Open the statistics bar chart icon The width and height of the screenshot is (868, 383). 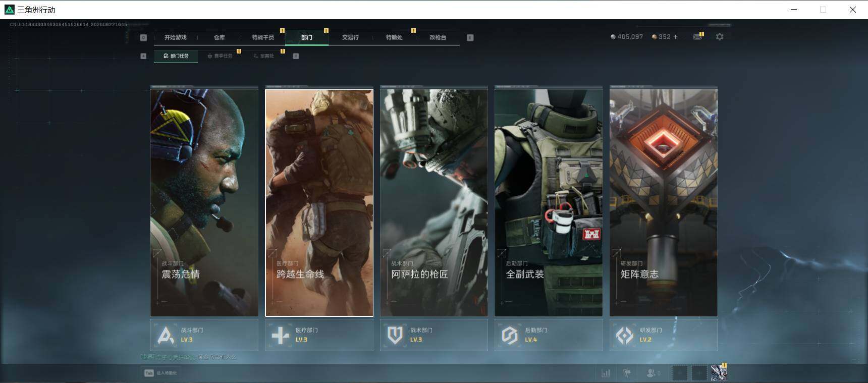[x=606, y=373]
